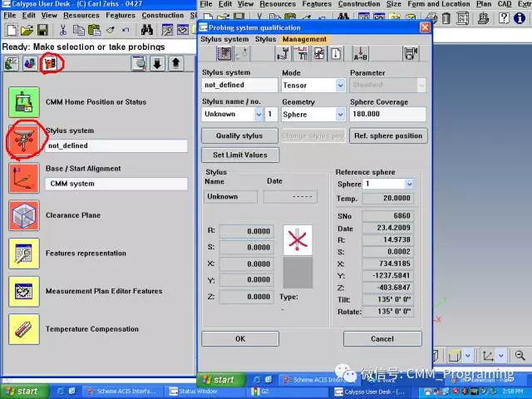This screenshot has width=532, height=399.
Task: Click the question mark help icon
Action: [x=504, y=17]
